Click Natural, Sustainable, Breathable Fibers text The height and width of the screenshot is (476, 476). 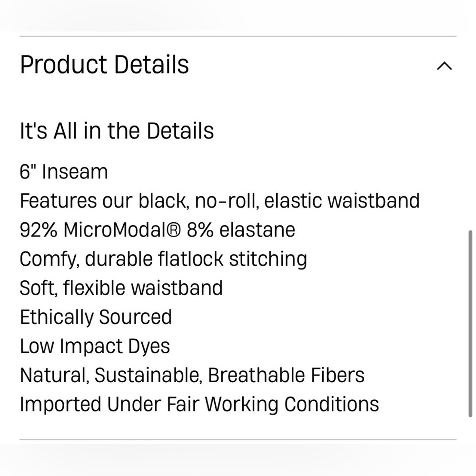[192, 375]
